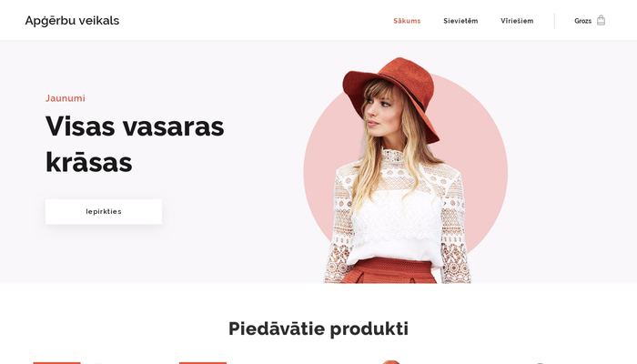
Task: Click the Visas vasaras krāsas headline
Action: tap(135, 144)
